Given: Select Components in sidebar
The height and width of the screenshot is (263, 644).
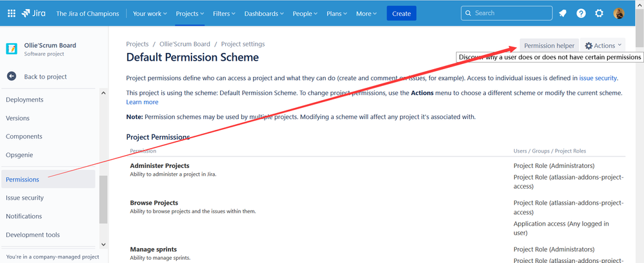Looking at the screenshot, I should tap(24, 136).
